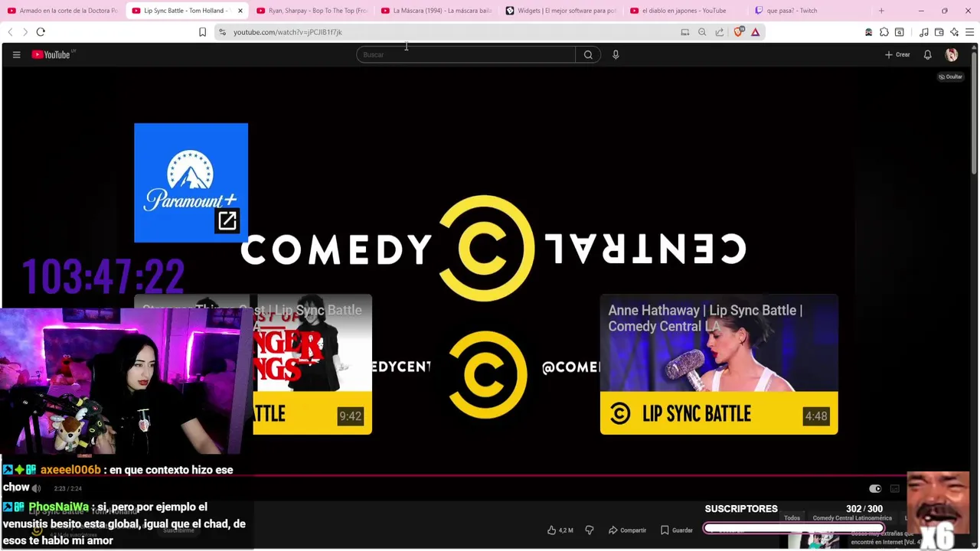Click the Crear button
This screenshot has height=551, width=980.
click(897, 54)
